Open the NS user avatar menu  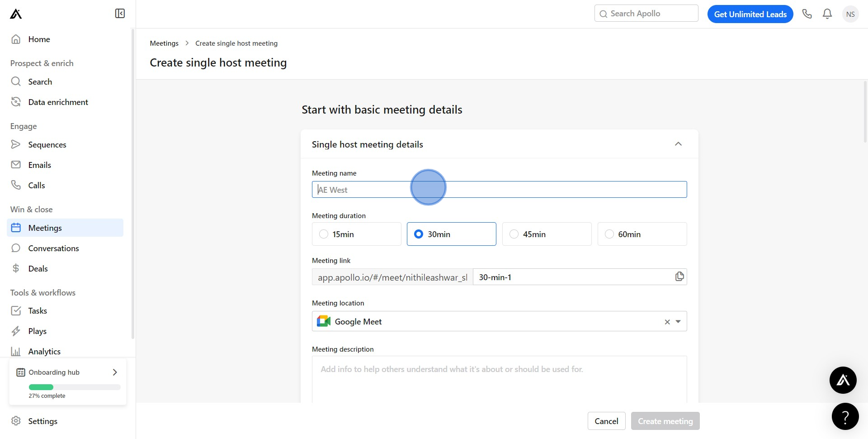(x=850, y=14)
